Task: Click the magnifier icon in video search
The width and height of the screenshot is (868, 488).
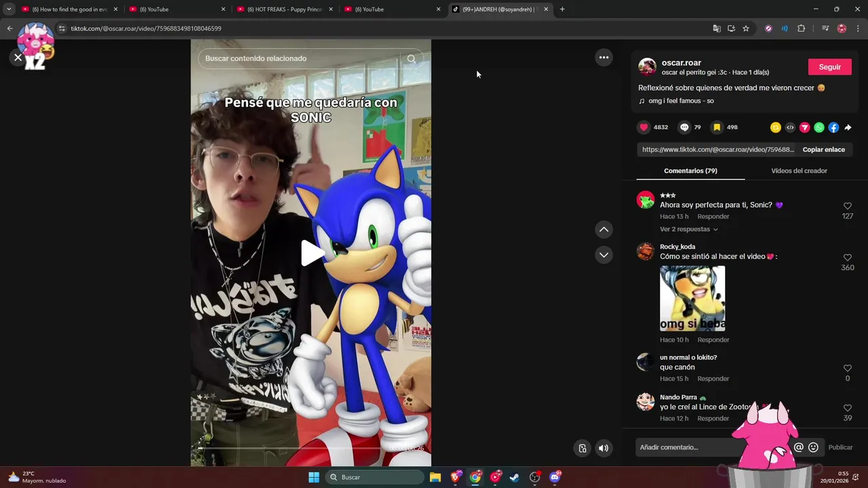Action: (x=411, y=58)
